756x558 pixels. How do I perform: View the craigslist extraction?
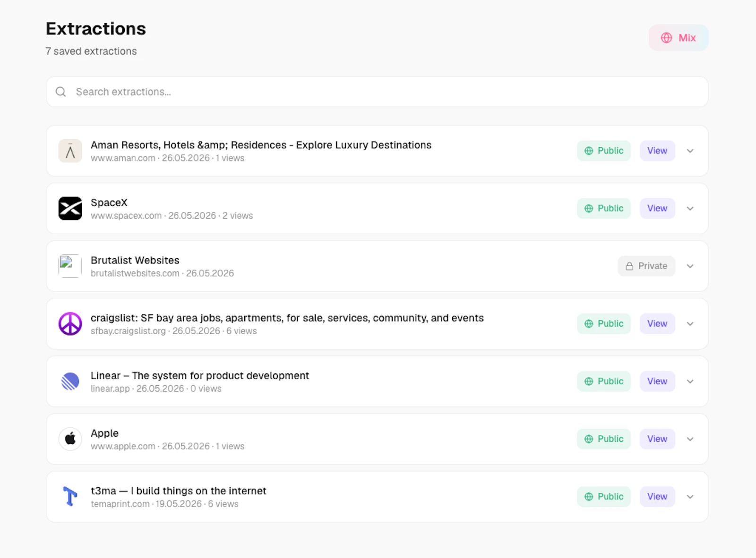point(657,323)
